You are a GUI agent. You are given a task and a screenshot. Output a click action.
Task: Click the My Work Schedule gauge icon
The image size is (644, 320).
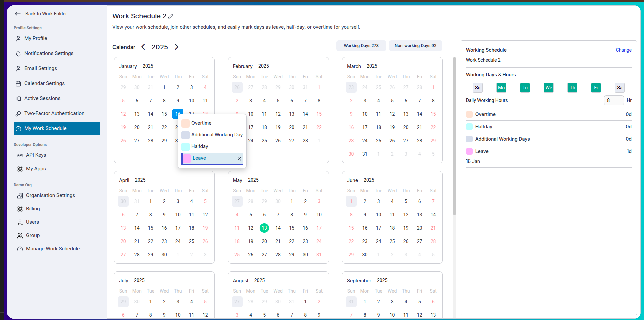pyautogui.click(x=18, y=129)
